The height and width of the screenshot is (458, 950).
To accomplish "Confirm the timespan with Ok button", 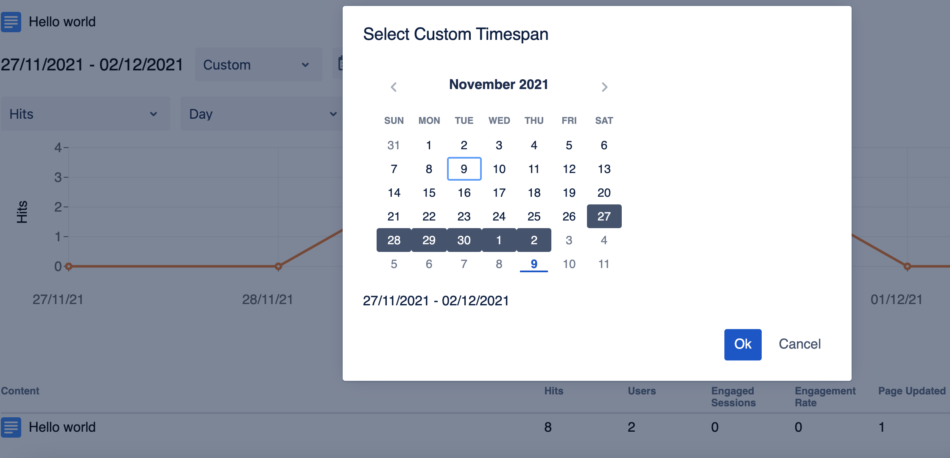I will [x=743, y=344].
